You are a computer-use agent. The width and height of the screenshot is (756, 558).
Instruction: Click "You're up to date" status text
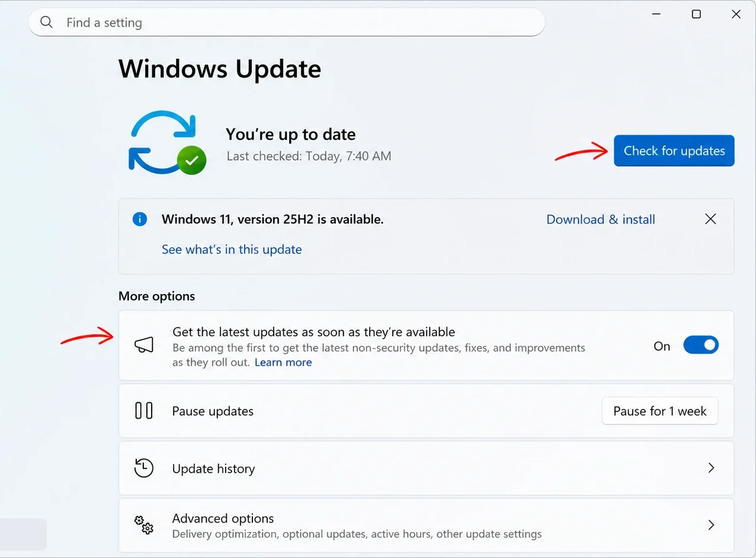point(291,135)
